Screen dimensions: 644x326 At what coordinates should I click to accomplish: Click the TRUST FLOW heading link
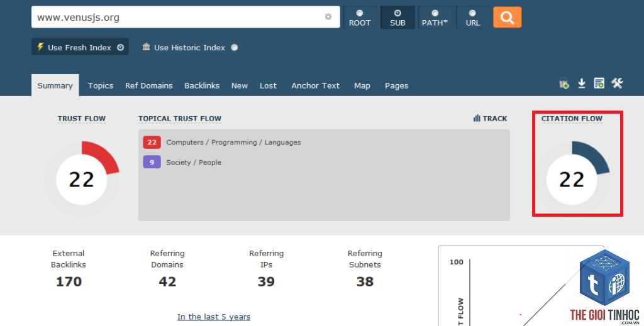[x=82, y=119]
